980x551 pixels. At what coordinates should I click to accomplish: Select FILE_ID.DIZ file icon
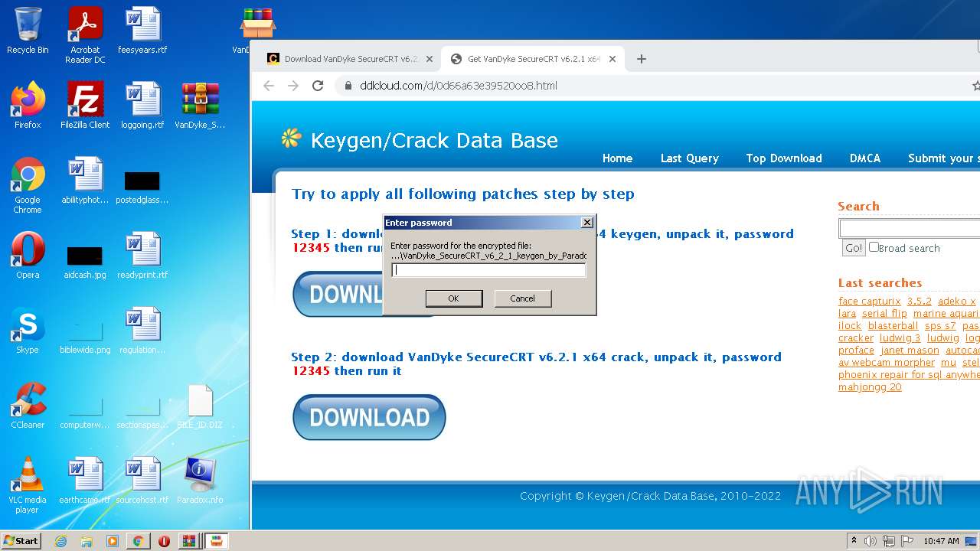(200, 406)
